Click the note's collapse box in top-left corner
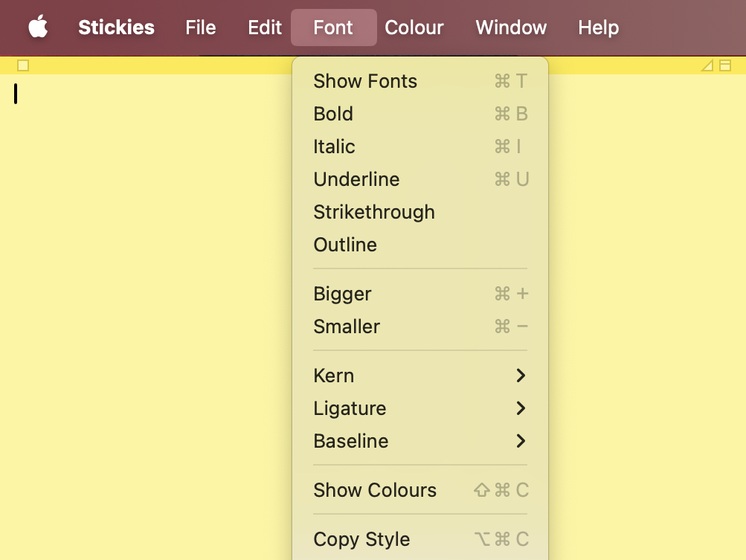The image size is (746, 560). [x=23, y=65]
